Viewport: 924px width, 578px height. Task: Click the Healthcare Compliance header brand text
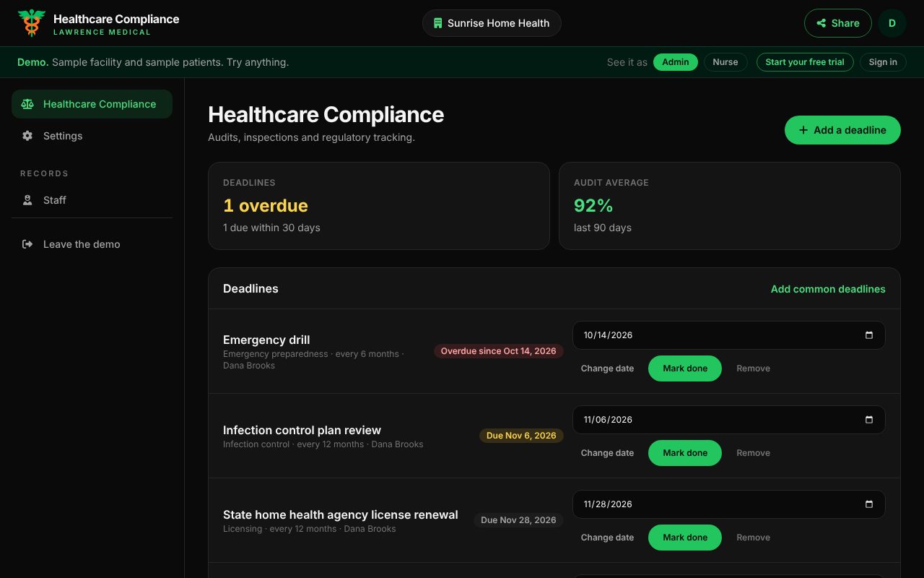[x=116, y=19]
